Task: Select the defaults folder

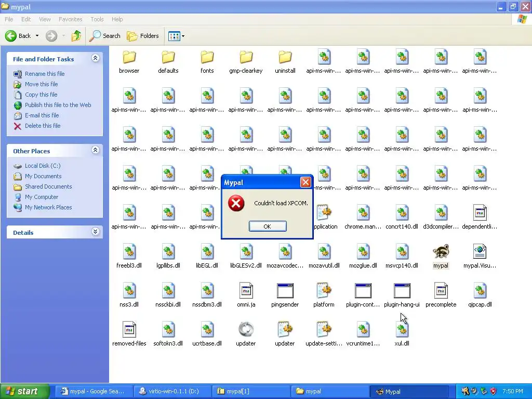Action: click(x=168, y=62)
